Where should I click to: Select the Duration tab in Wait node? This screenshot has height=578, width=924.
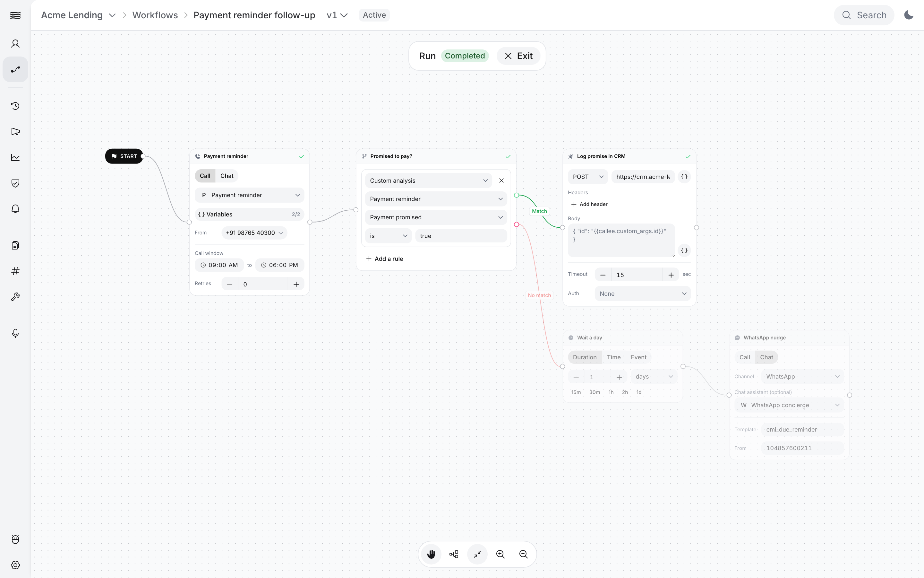pos(585,357)
